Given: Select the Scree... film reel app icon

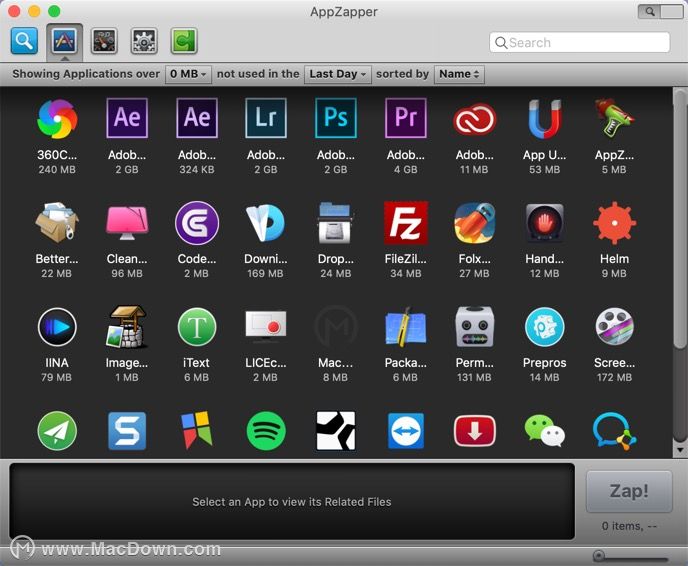Looking at the screenshot, I should pos(614,327).
